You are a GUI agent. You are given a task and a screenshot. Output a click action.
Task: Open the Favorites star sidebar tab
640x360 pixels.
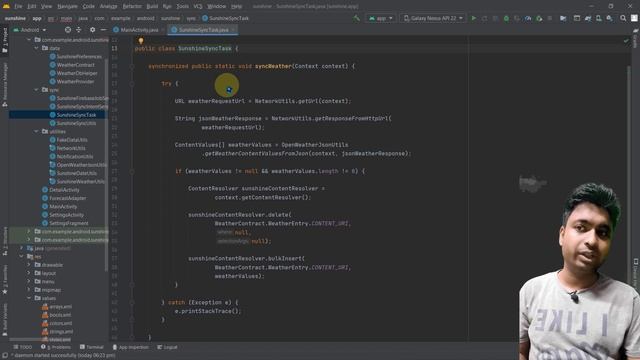[x=5, y=280]
